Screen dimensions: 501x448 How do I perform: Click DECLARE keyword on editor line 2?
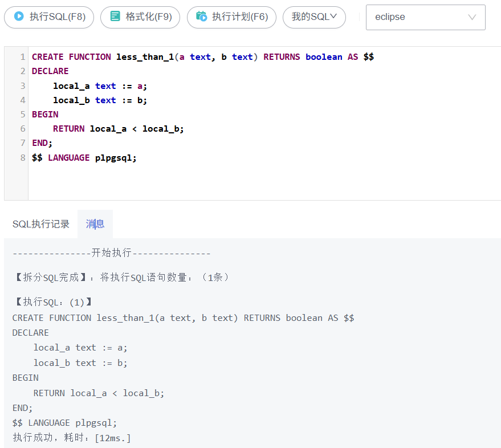click(x=50, y=71)
